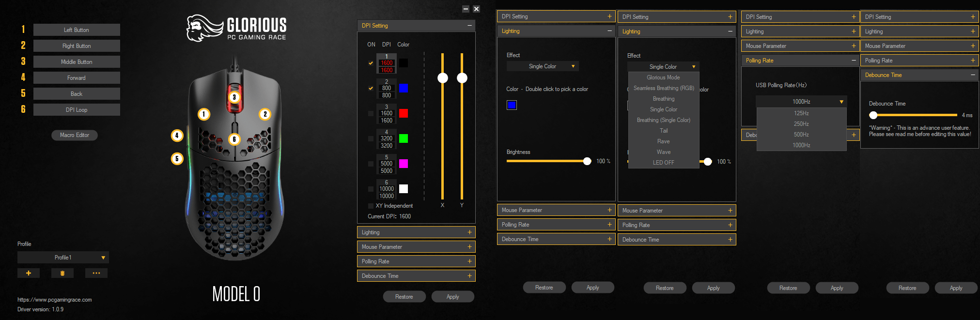Open Left Button assignment
The width and height of the screenshot is (980, 320).
(x=77, y=30)
